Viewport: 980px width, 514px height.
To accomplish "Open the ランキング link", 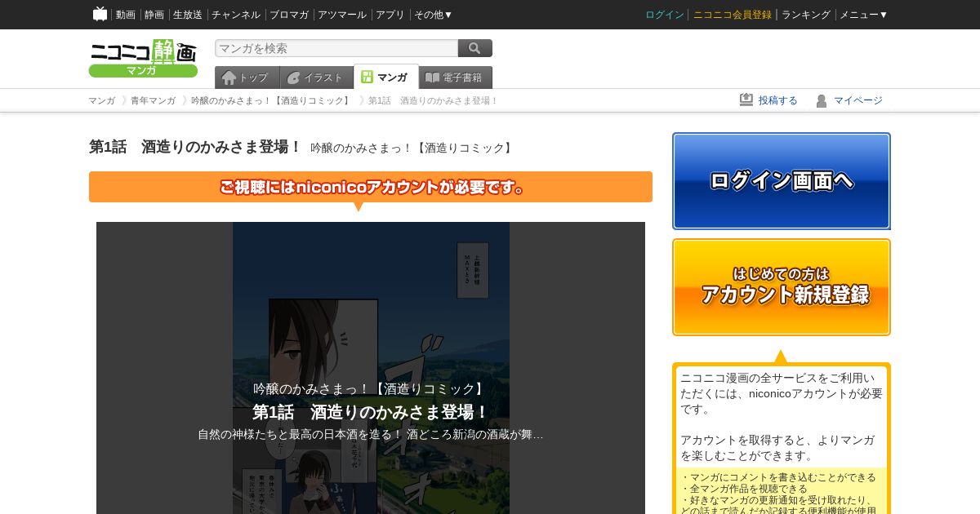I will point(806,15).
